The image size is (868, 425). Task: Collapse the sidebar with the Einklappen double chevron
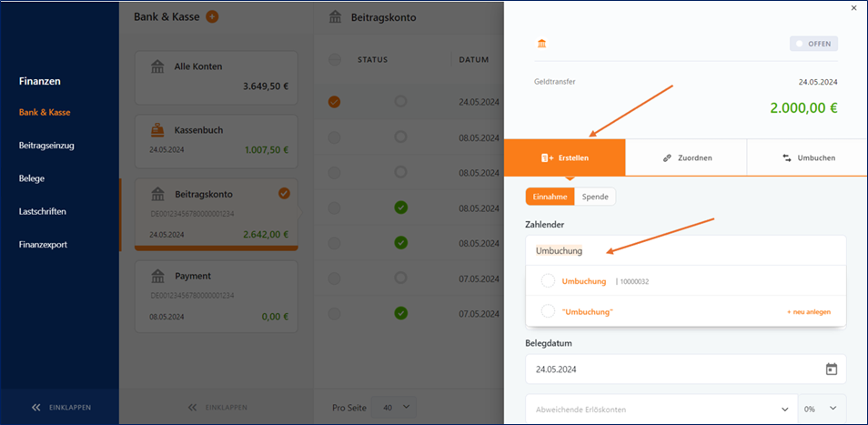(x=36, y=408)
